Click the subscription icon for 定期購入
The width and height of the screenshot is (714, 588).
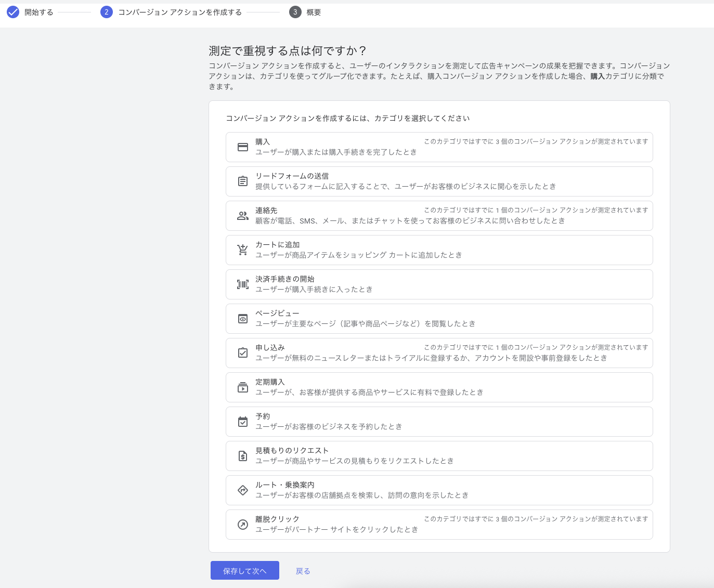(243, 387)
